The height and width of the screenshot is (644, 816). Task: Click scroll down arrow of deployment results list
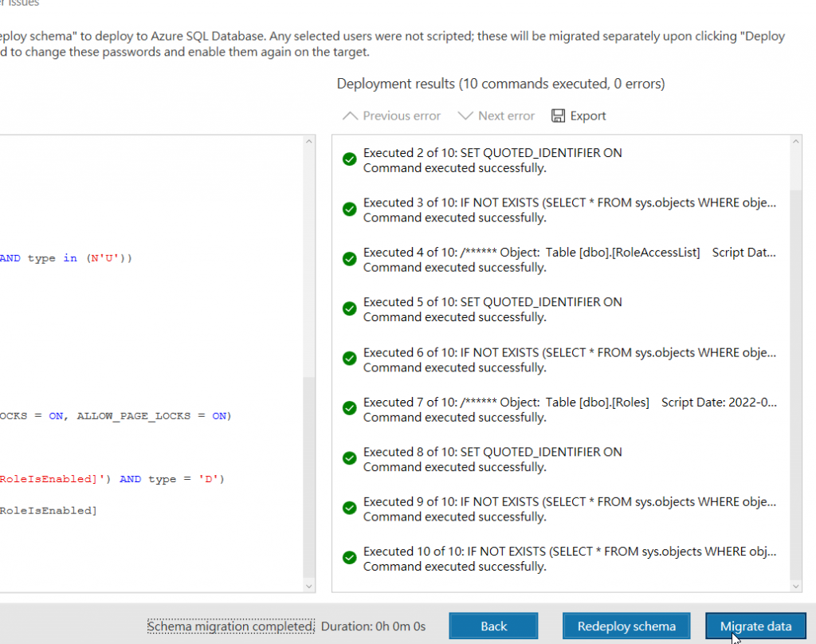[796, 586]
